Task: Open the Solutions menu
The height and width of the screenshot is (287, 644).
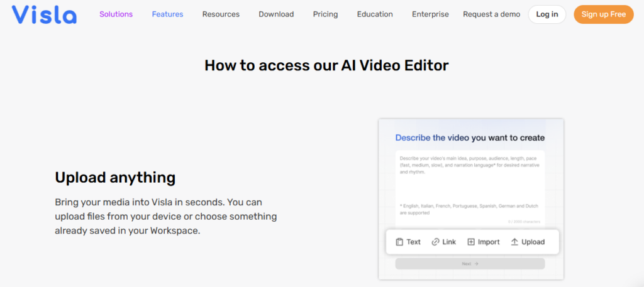Action: (x=116, y=14)
